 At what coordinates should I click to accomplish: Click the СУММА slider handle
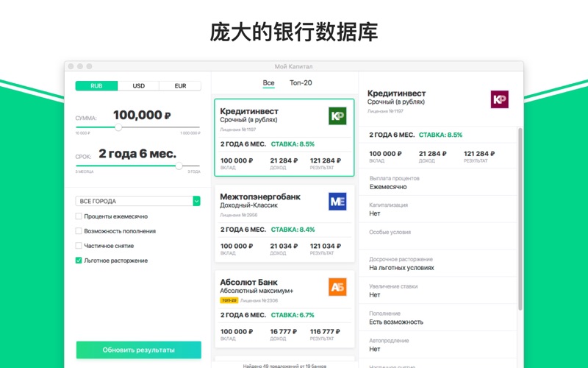pyautogui.click(x=118, y=127)
